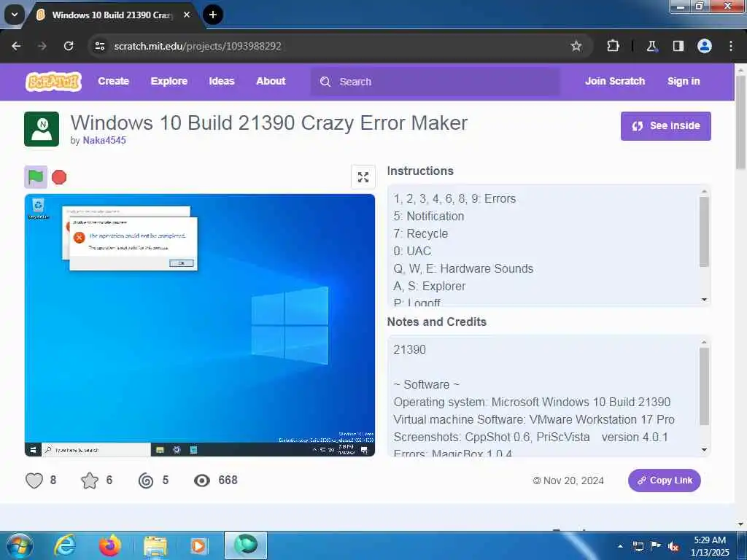Click the Scratch Search field
The width and height of the screenshot is (747, 560).
click(x=436, y=82)
